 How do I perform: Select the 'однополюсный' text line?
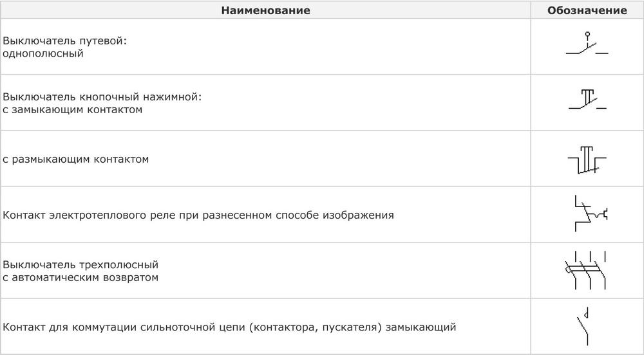(x=44, y=53)
